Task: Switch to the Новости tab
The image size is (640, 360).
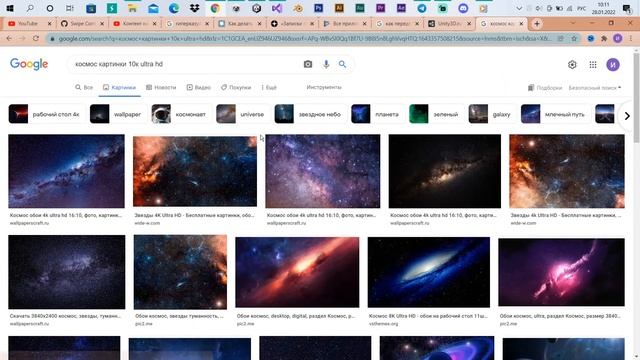Action: [x=161, y=87]
